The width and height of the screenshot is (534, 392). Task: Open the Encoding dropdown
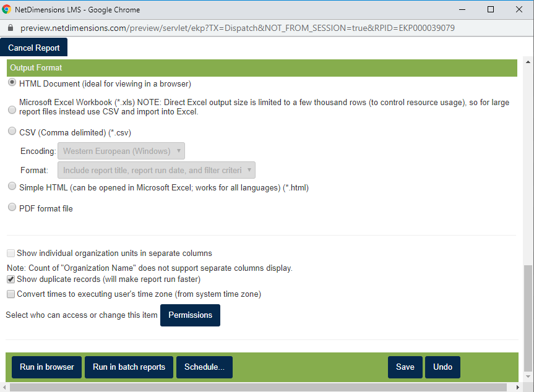[121, 151]
